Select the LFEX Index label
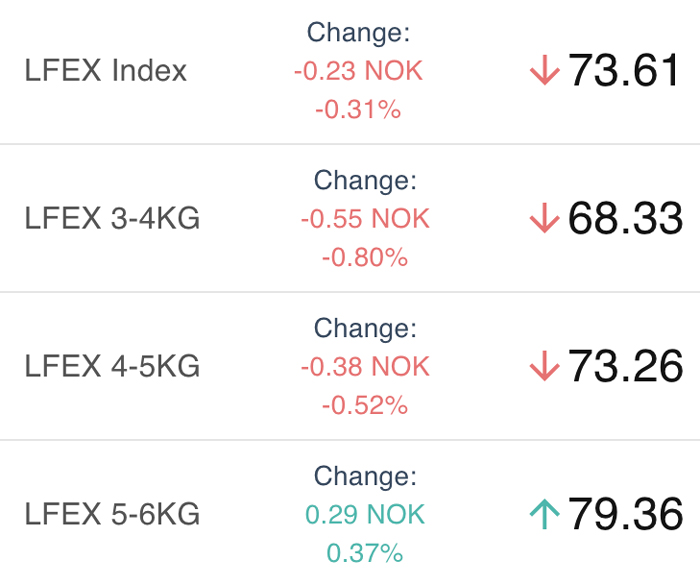The width and height of the screenshot is (700, 585). pyautogui.click(x=105, y=71)
